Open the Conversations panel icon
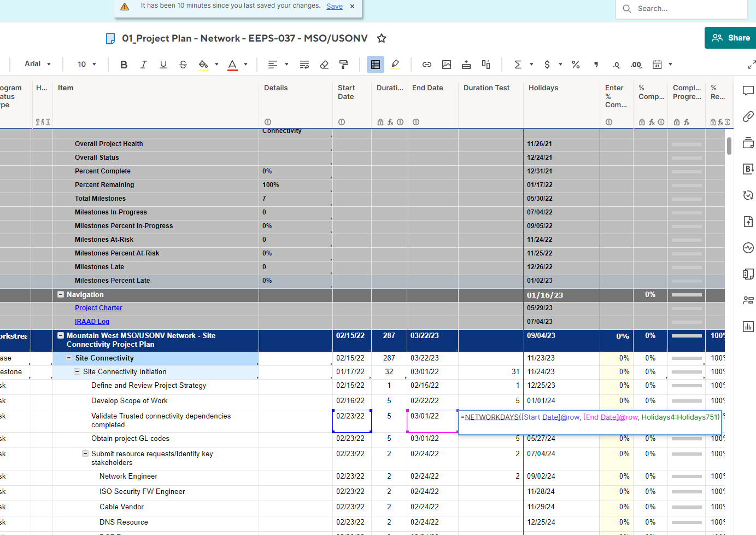 pos(748,91)
